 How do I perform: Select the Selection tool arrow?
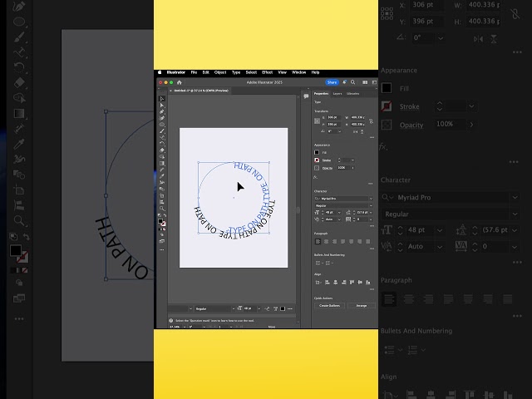tap(162, 99)
